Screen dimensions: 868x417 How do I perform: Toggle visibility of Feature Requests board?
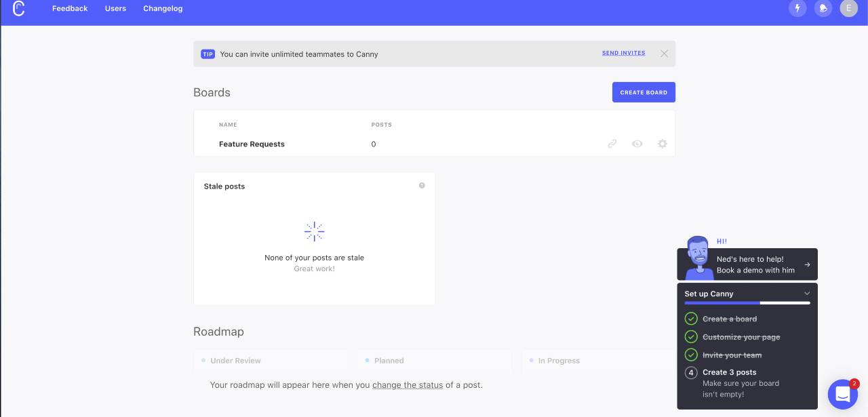(637, 144)
